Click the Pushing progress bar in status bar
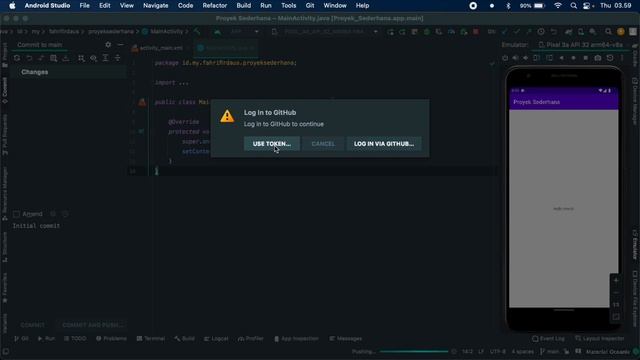640x360 pixels. coord(413,351)
